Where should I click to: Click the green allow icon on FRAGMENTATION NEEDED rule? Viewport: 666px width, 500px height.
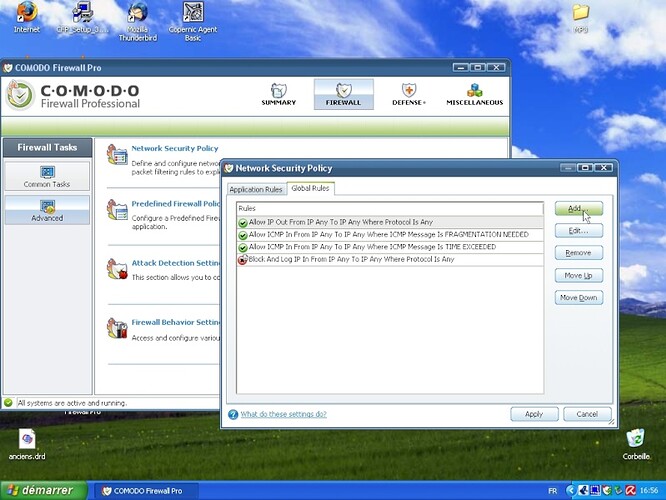(243, 235)
